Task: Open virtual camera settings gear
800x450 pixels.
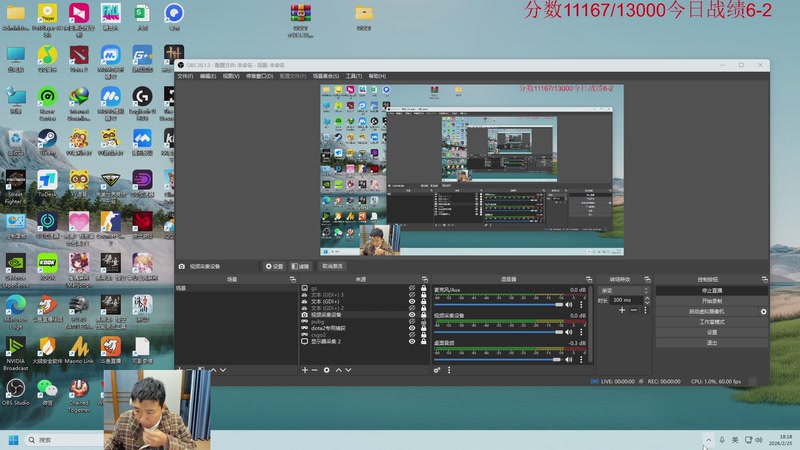Action: [763, 311]
